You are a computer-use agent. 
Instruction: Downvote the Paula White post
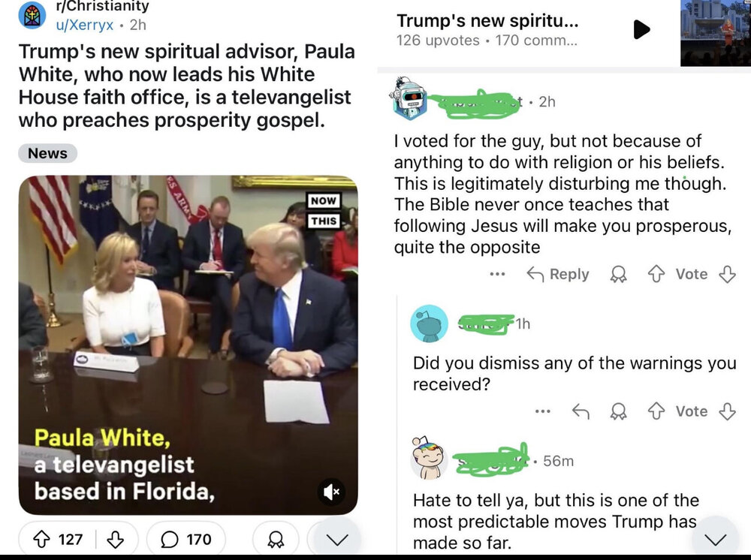[115, 540]
